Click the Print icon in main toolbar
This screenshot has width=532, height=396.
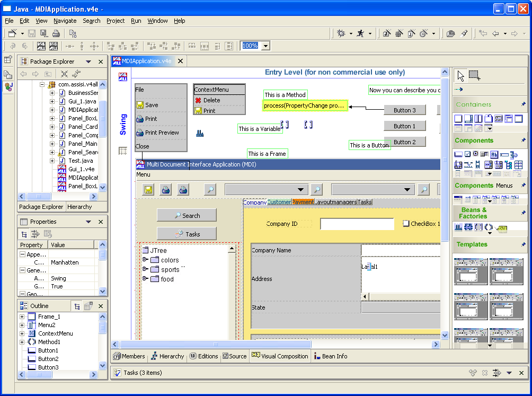point(56,33)
